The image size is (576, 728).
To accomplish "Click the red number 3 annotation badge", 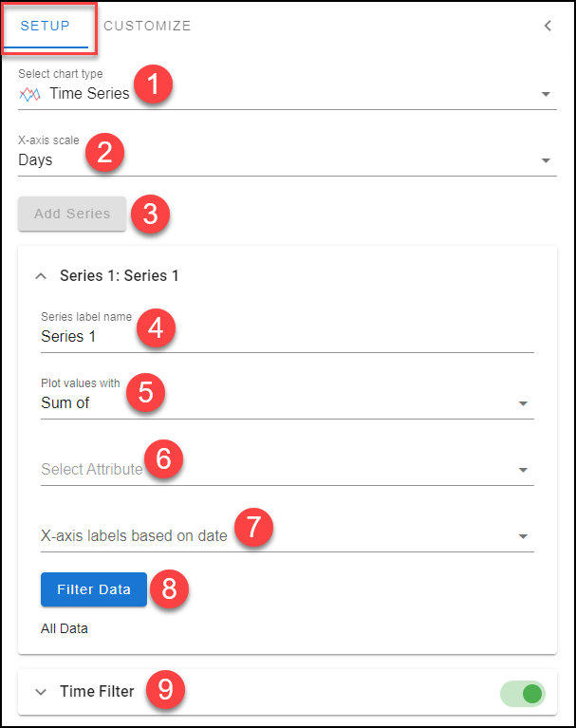I will [x=150, y=215].
